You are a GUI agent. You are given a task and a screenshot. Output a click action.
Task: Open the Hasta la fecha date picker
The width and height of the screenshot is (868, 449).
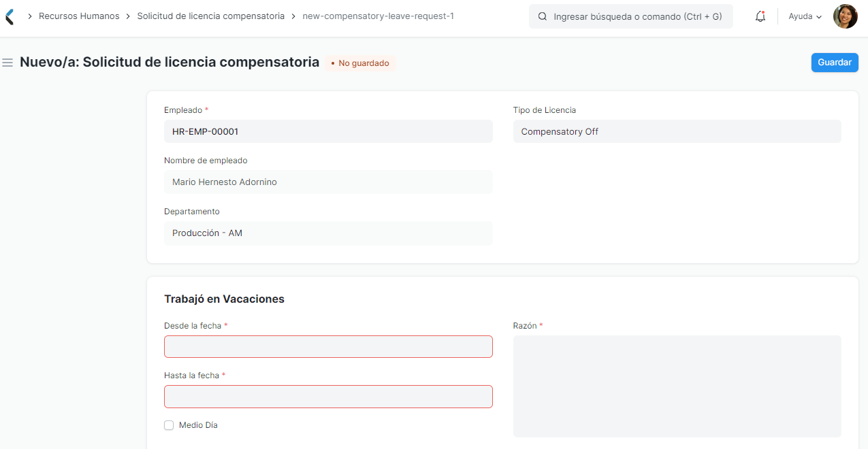tap(328, 397)
